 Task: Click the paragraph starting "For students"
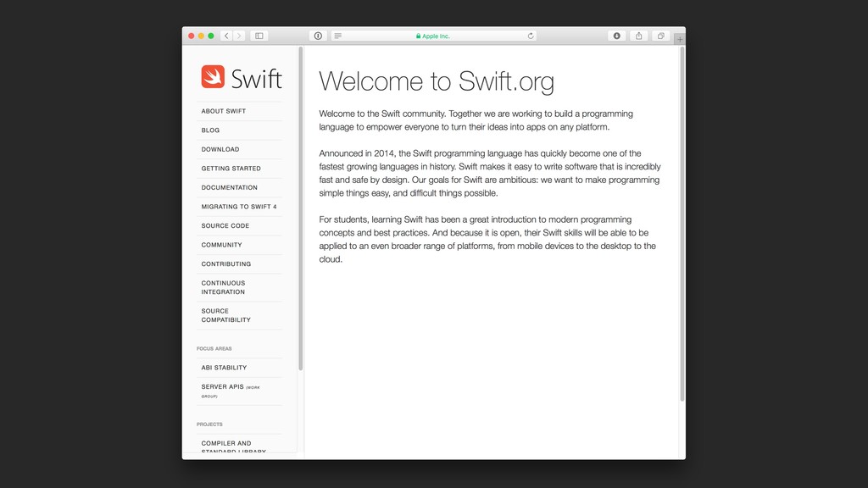[x=487, y=240]
